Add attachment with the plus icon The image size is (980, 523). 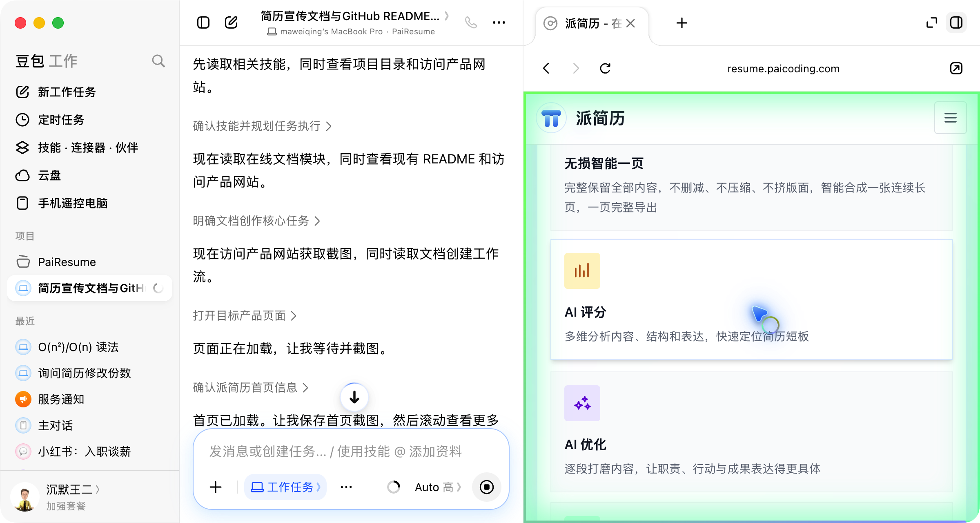click(x=215, y=487)
